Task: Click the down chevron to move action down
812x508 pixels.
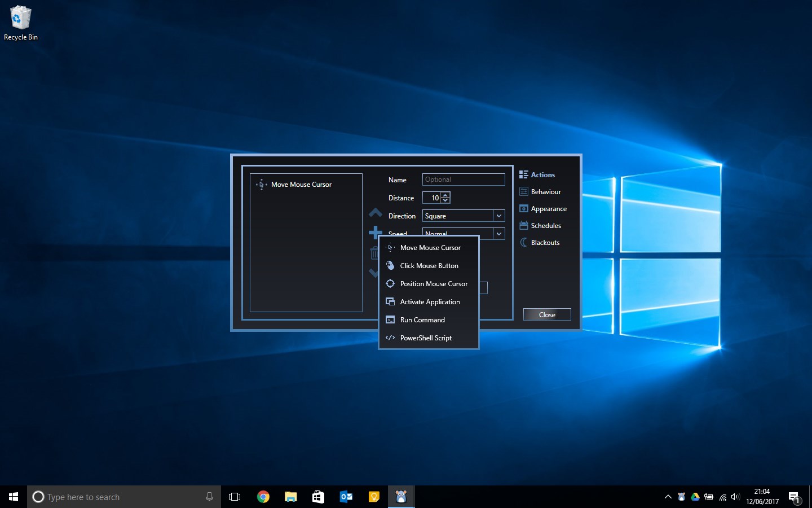Action: coord(375,273)
